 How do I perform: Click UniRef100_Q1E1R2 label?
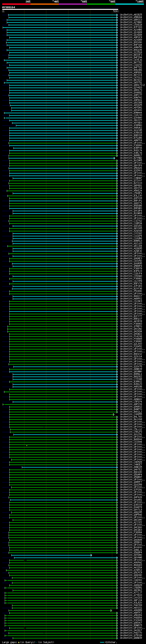(x=131, y=226)
